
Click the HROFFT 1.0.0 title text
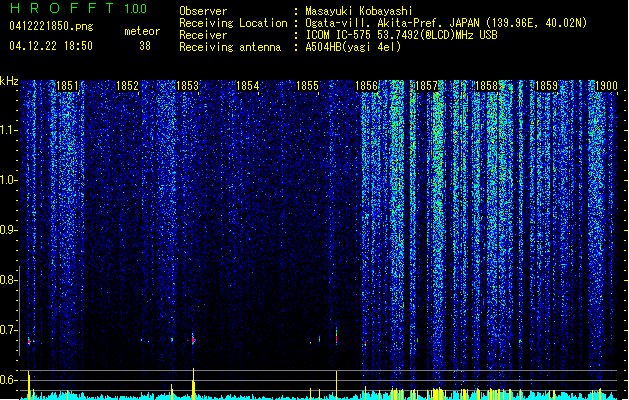coord(78,8)
